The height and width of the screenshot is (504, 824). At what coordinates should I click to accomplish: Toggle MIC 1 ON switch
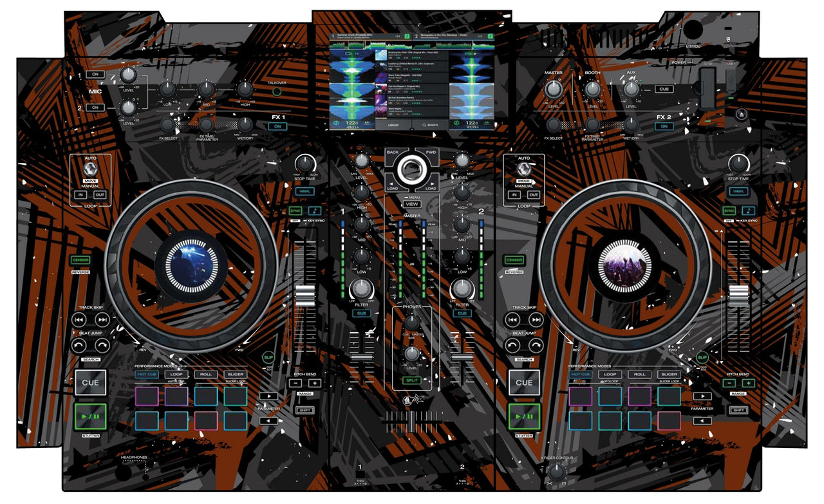click(96, 75)
